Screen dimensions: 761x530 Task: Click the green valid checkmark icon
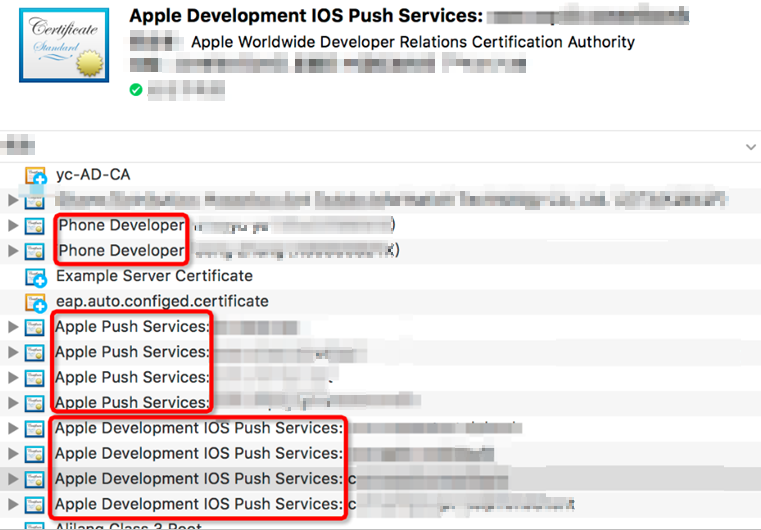136,90
